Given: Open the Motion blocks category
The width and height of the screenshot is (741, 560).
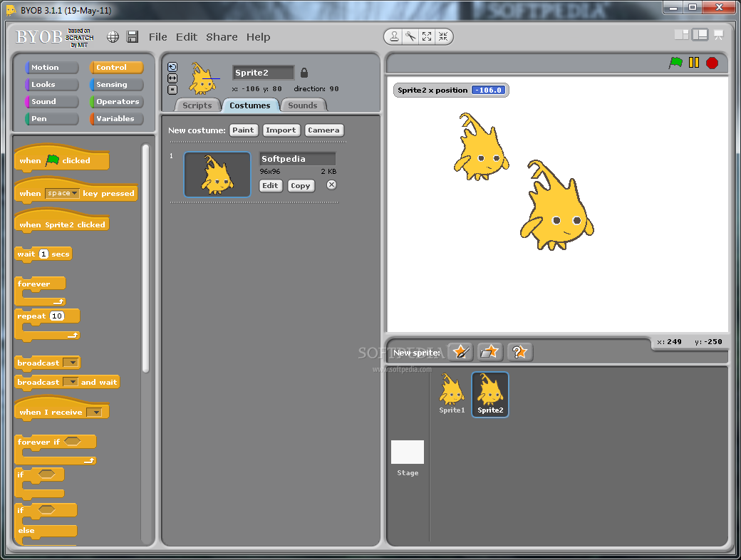Looking at the screenshot, I should [x=51, y=68].
